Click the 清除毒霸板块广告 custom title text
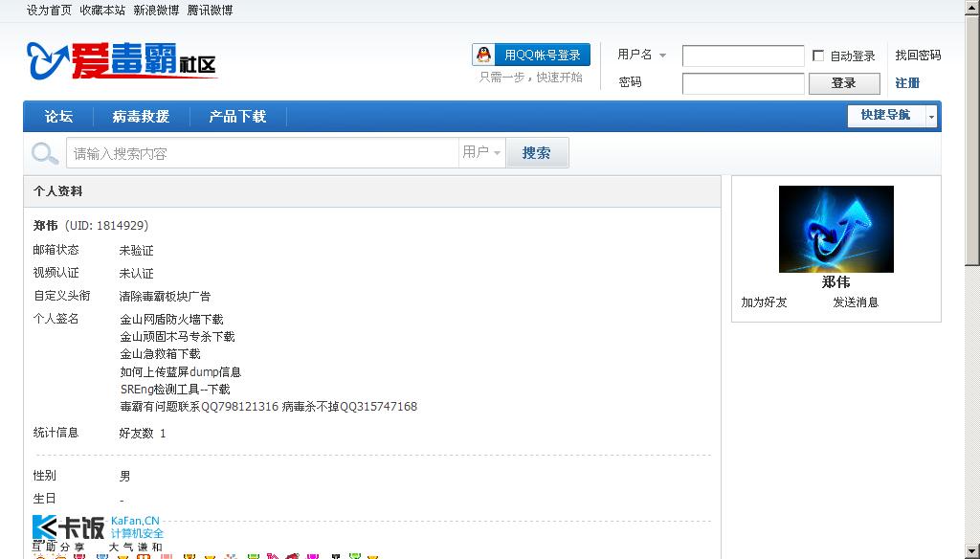This screenshot has width=980, height=559. point(165,297)
